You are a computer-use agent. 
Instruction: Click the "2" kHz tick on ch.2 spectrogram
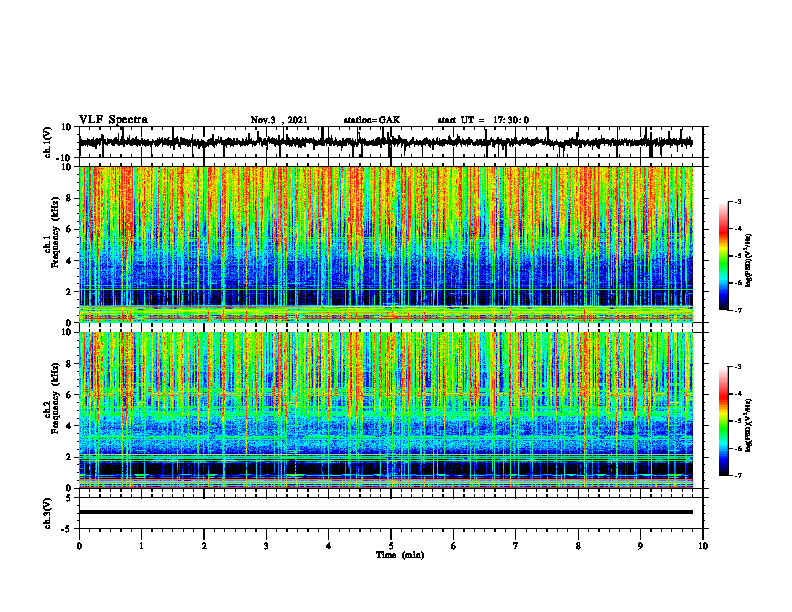pyautogui.click(x=69, y=457)
